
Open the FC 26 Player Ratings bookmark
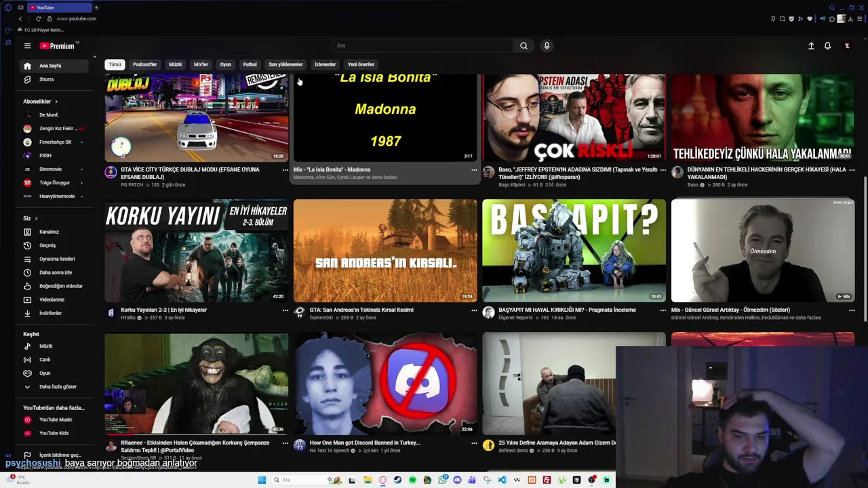[41, 30]
